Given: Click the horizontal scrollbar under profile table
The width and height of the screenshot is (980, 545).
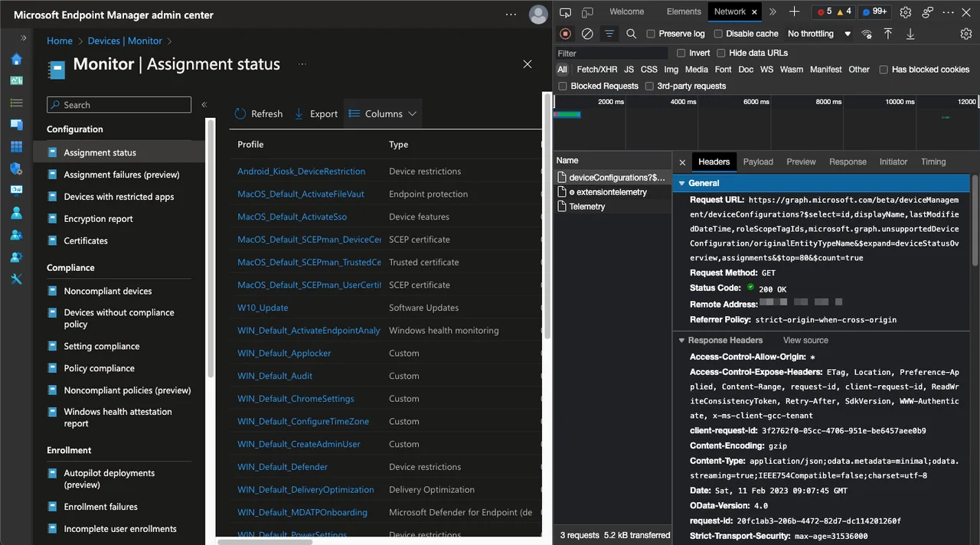Looking at the screenshot, I should 265,542.
